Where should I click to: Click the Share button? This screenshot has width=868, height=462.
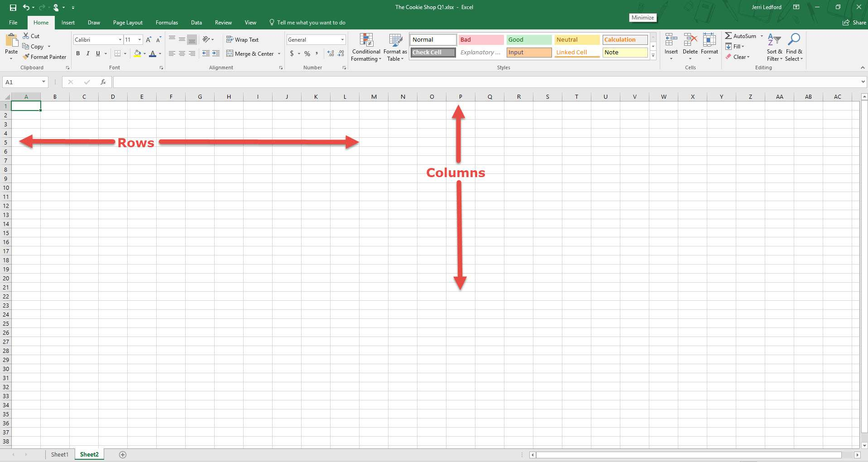point(854,22)
